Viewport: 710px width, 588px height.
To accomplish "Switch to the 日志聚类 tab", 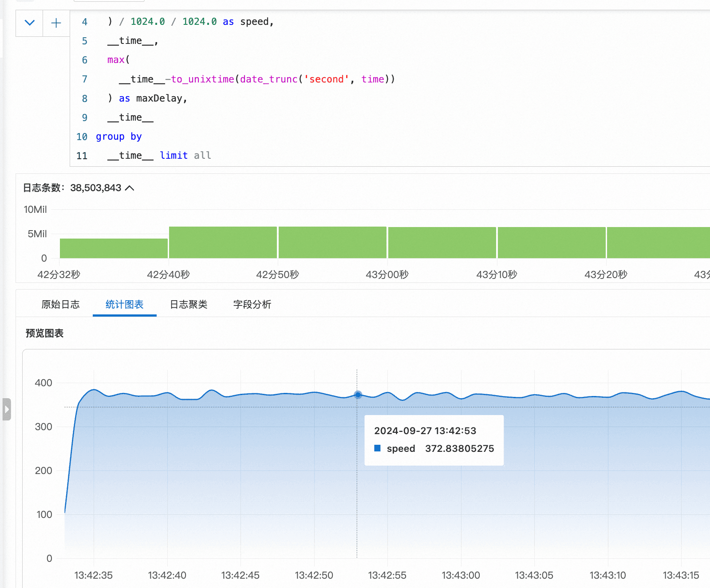I will coord(189,305).
